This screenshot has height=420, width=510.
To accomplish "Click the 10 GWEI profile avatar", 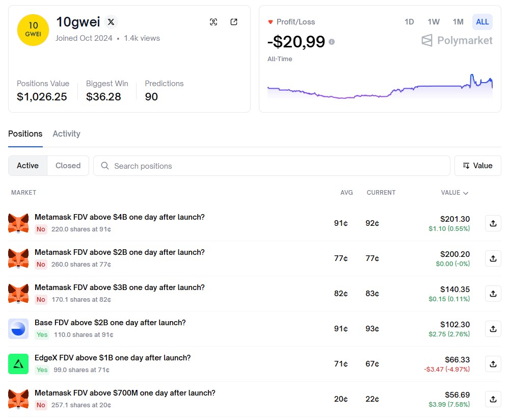I will click(x=33, y=30).
